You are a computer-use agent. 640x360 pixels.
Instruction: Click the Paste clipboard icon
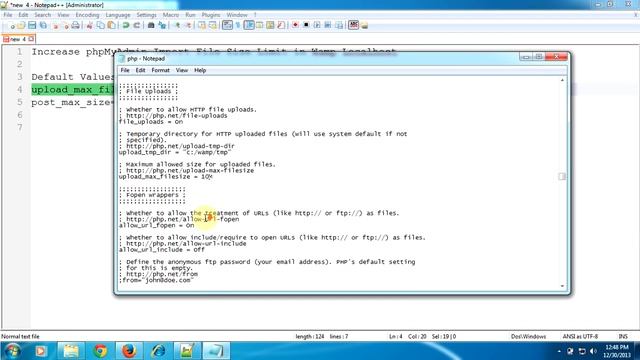point(111,25)
